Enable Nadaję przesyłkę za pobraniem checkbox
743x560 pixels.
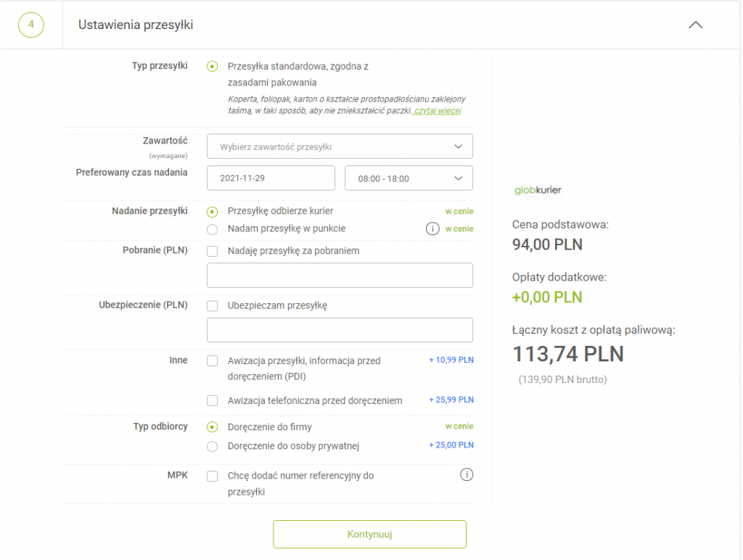tap(212, 252)
